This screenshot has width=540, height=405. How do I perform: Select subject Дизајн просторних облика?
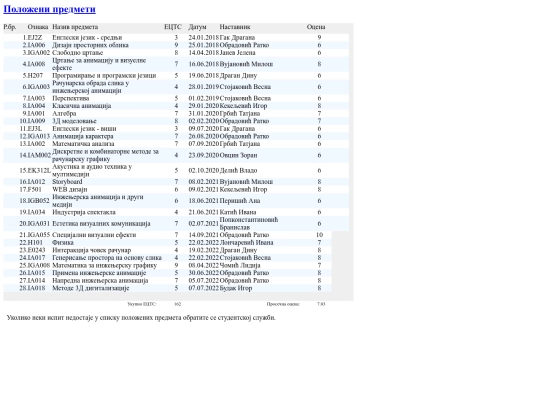pyautogui.click(x=91, y=45)
